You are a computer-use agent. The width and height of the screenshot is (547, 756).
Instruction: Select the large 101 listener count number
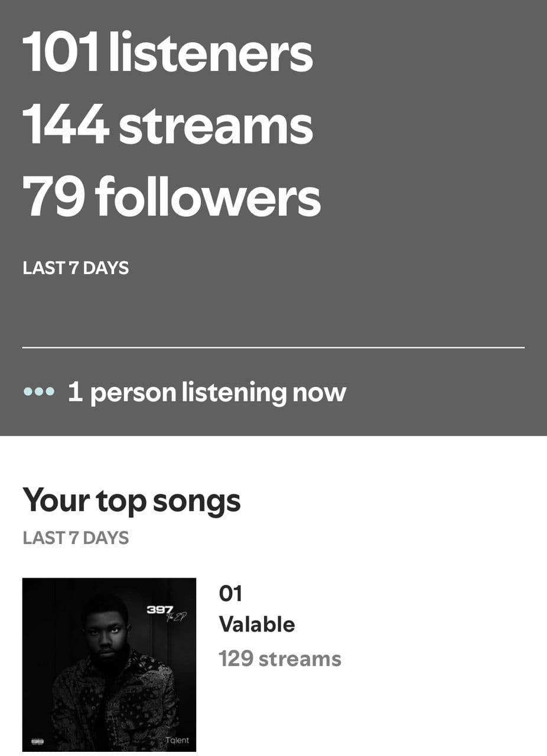60,53
